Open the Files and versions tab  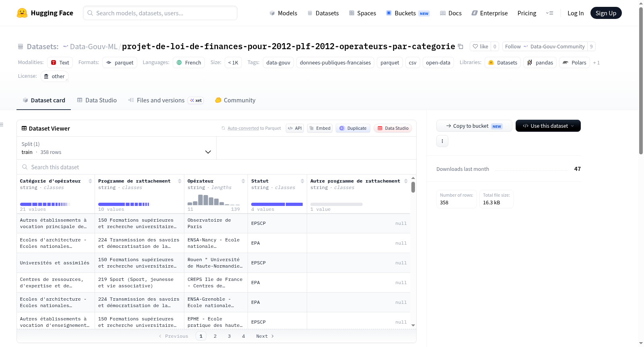(x=165, y=100)
